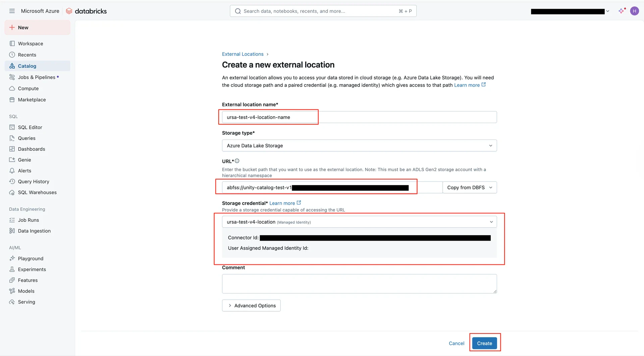Click the Compute cloud icon
Screen dimensions: 644x356
[12, 89]
